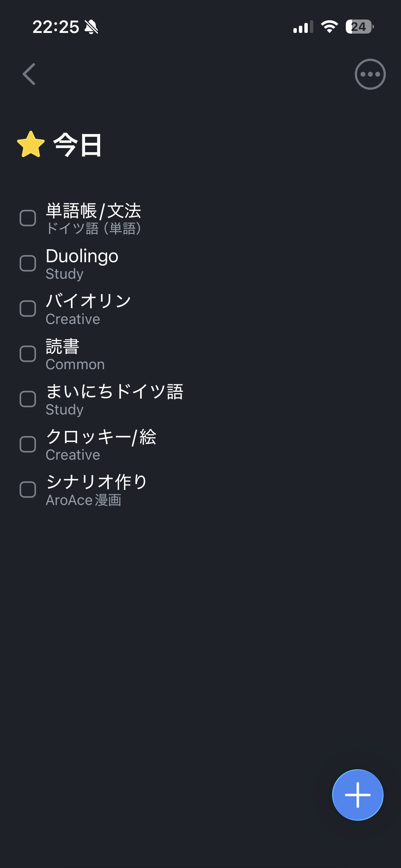Mark Duolingo task as complete
This screenshot has width=401, height=868.
28,263
